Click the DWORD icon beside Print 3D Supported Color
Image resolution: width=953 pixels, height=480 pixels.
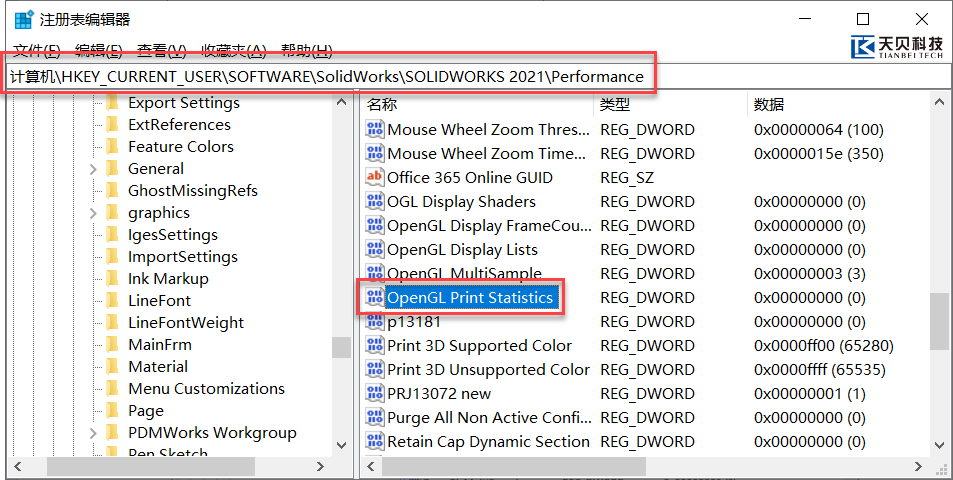pos(374,346)
